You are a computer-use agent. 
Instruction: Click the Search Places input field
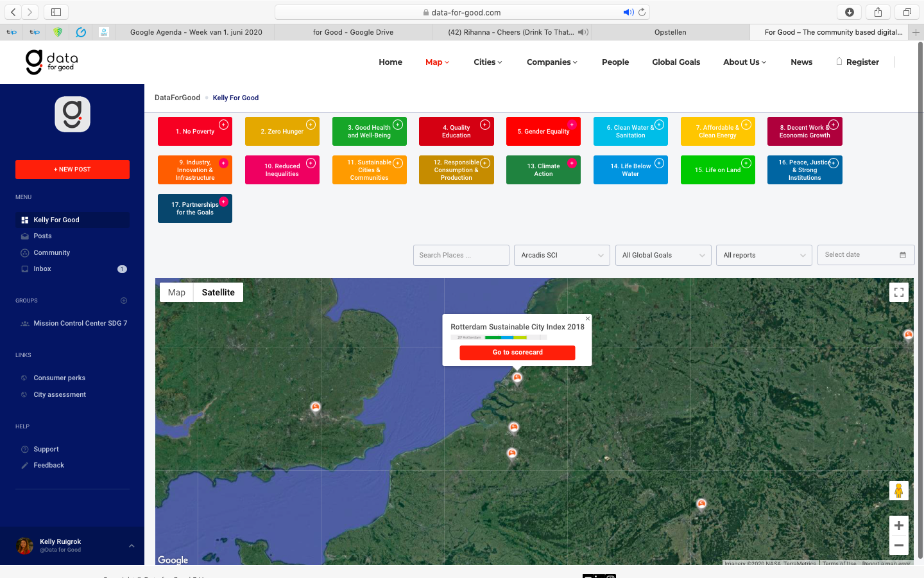(461, 255)
